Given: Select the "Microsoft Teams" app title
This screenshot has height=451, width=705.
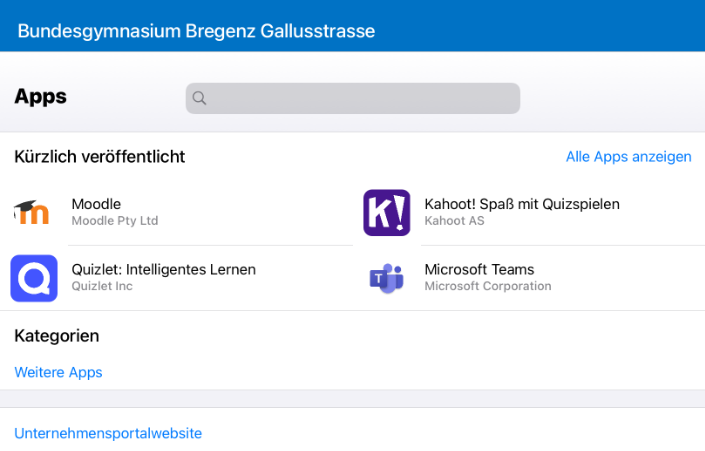Looking at the screenshot, I should [x=479, y=269].
